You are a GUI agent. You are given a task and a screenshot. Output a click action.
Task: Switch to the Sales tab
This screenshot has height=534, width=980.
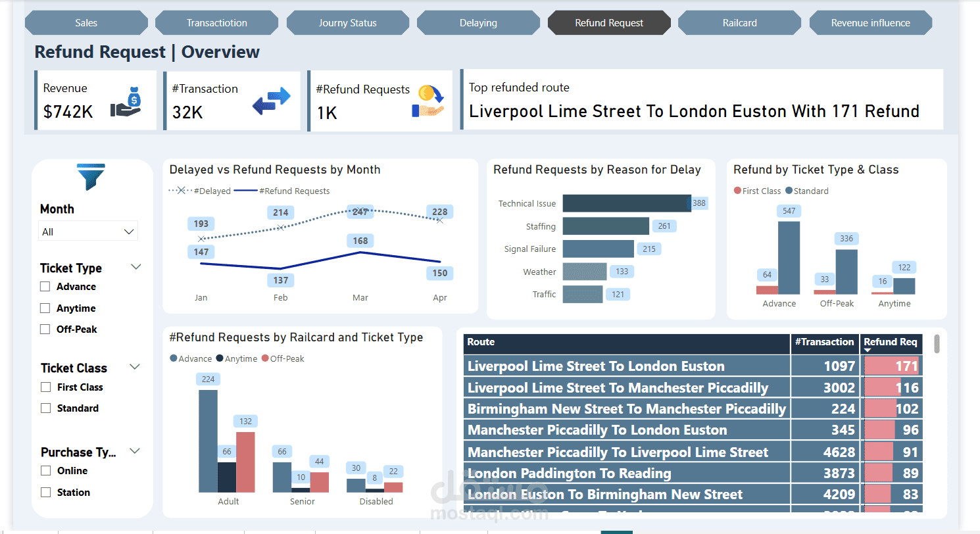pos(86,23)
